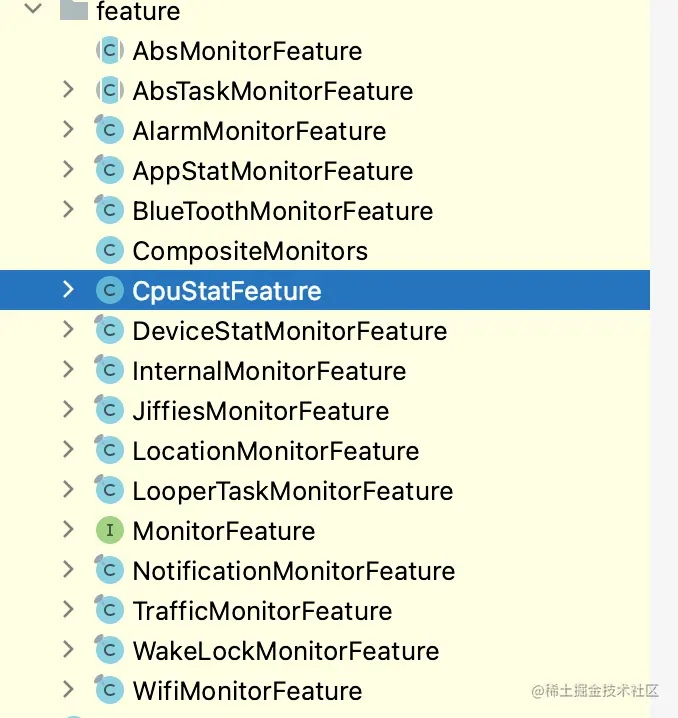
Task: Click the CpuStatFeature class icon
Action: click(x=109, y=291)
